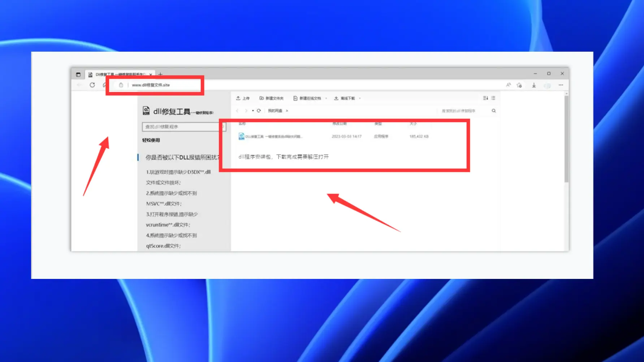Click the 大小 column header
The width and height of the screenshot is (644, 362).
point(413,124)
